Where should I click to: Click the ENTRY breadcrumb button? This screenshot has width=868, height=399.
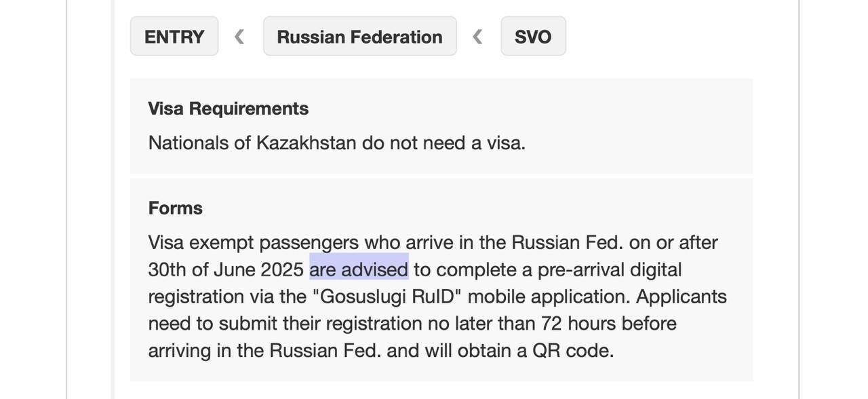pos(174,37)
